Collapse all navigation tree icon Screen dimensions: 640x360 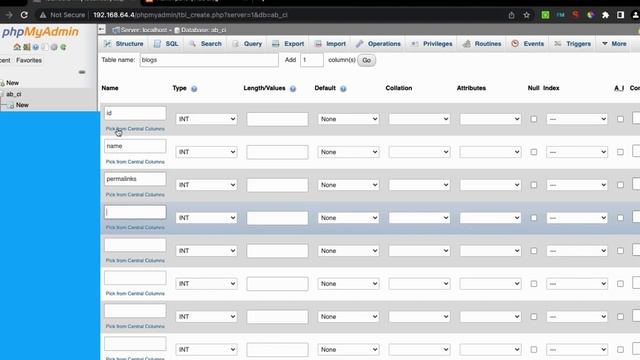point(82,72)
